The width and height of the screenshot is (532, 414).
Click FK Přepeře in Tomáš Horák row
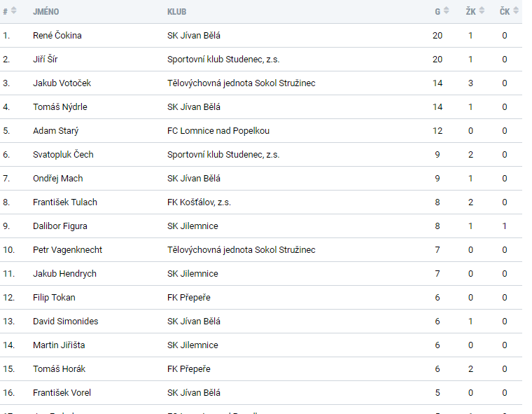click(x=188, y=369)
